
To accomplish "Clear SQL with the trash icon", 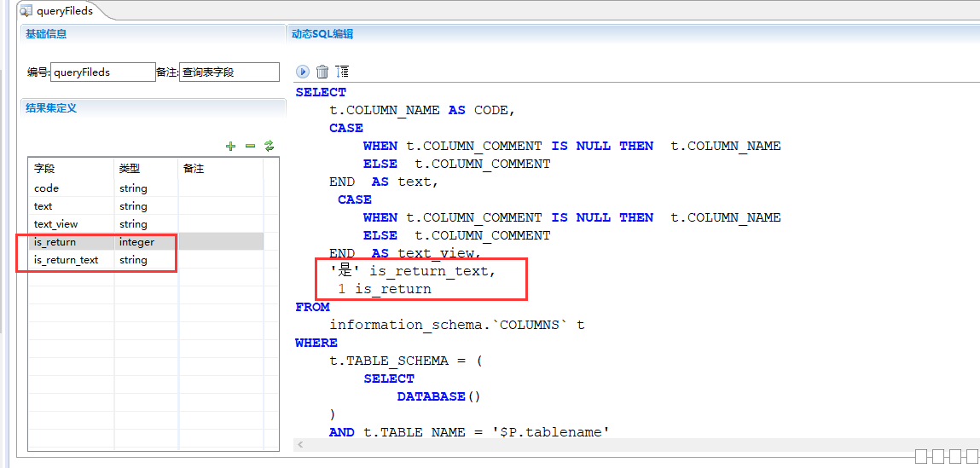I will 322,72.
